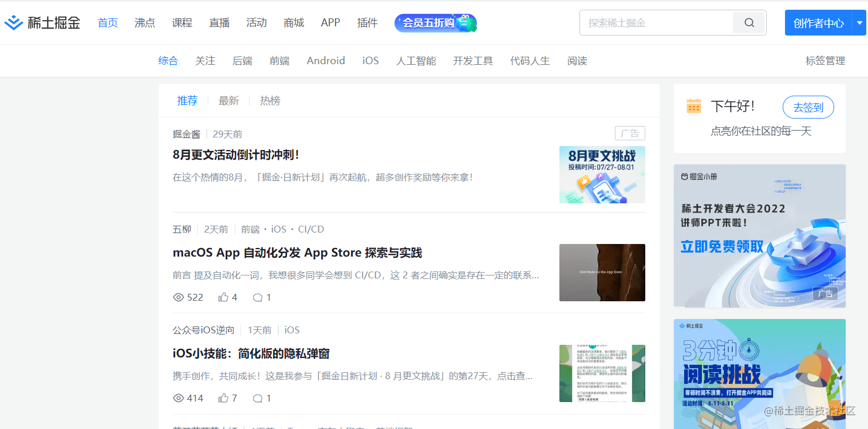868x429 pixels.
Task: Like the iOS小技能 article via thumbs-up
Action: coord(223,398)
